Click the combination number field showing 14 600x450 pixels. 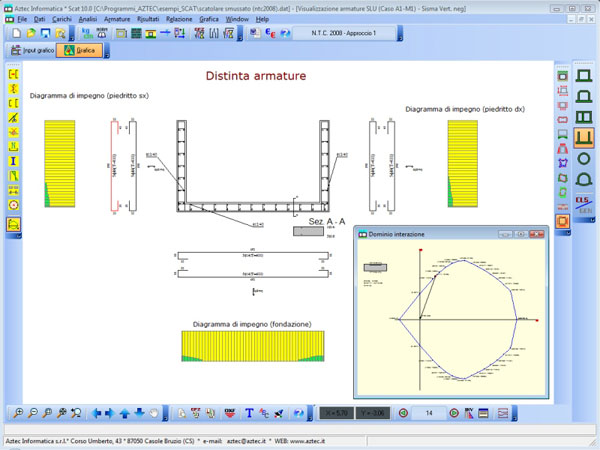[429, 413]
